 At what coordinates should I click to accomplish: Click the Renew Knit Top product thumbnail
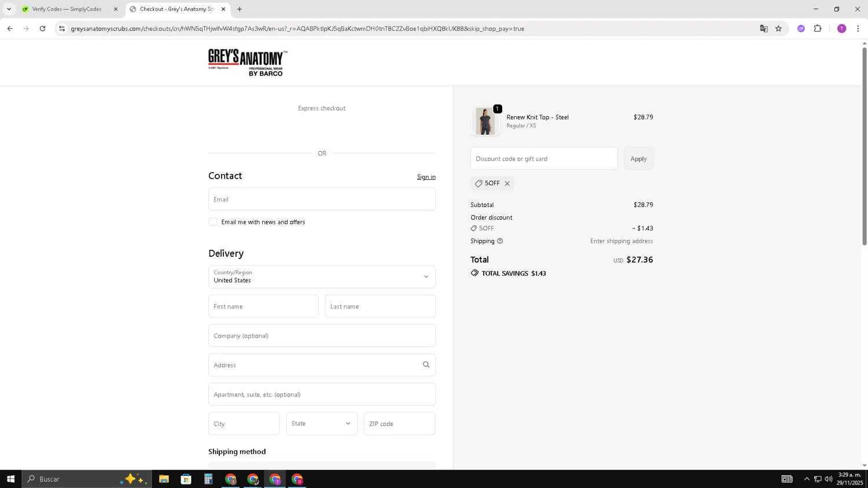point(485,121)
